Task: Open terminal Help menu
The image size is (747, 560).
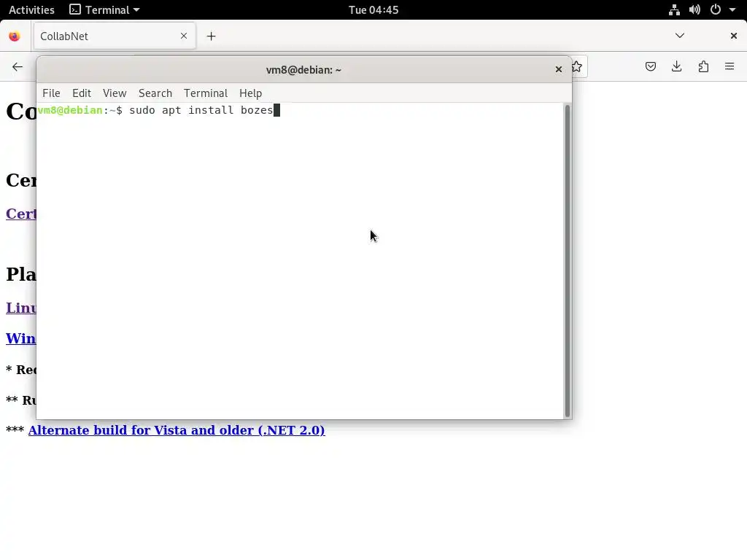Action: coord(250,93)
